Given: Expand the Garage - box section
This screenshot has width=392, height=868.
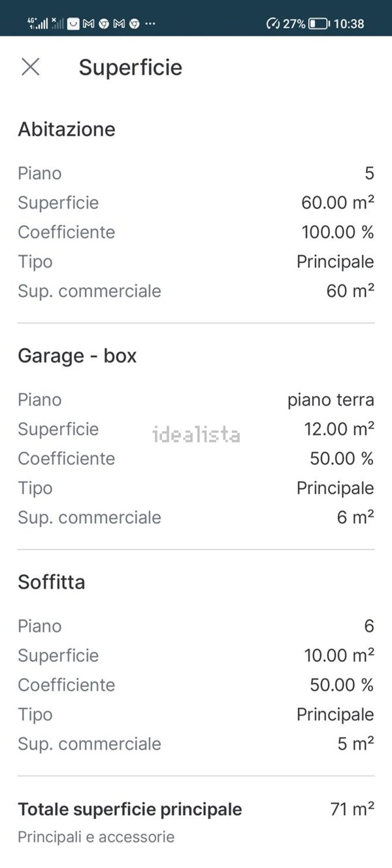Looking at the screenshot, I should pyautogui.click(x=77, y=355).
